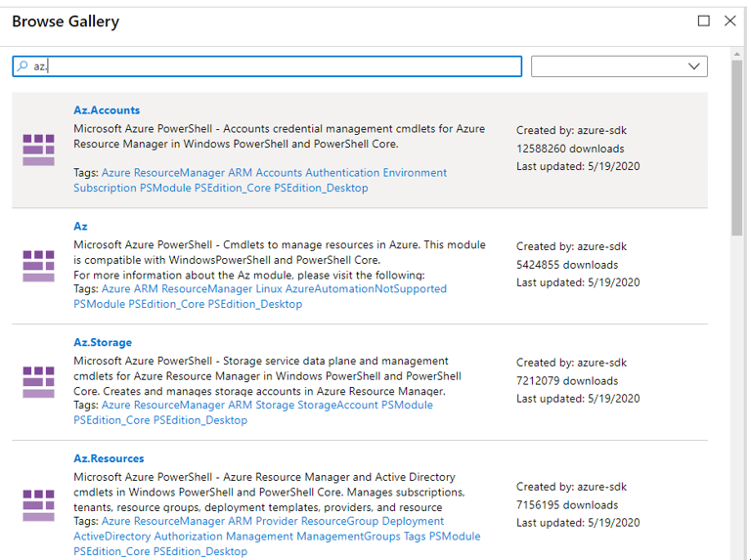Click the ActiveDirectory tag under Az.Resources
The width and height of the screenshot is (751, 560).
[x=112, y=537]
